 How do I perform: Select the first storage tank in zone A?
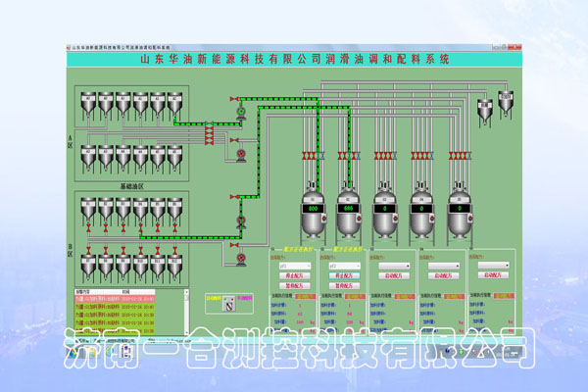[87, 101]
